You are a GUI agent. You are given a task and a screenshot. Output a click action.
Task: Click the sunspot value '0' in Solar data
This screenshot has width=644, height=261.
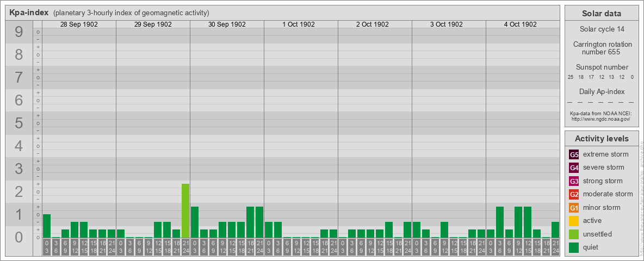632,77
